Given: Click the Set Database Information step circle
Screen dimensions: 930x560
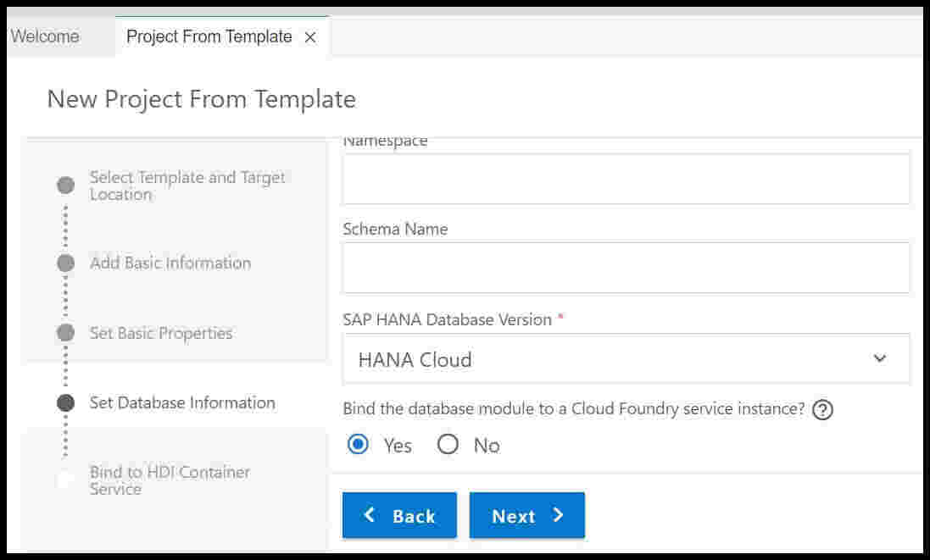Looking at the screenshot, I should [x=64, y=402].
